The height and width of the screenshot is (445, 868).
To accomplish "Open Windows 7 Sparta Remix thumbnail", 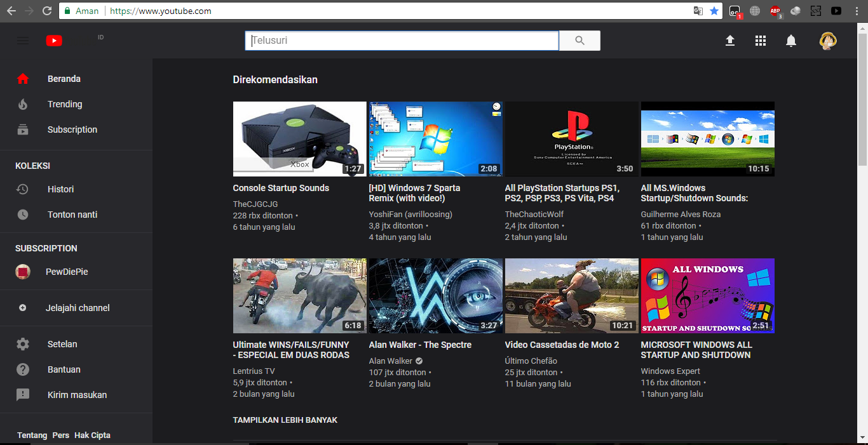I will [435, 139].
